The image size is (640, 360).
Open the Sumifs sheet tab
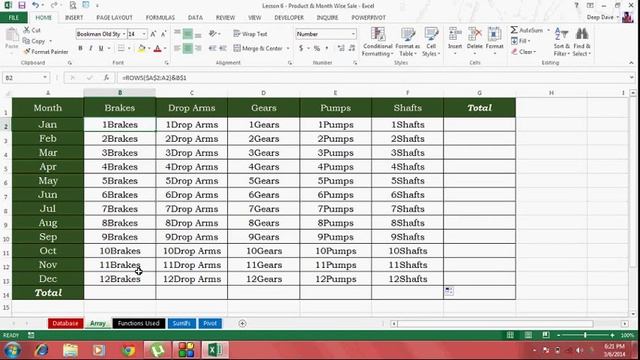pos(182,323)
